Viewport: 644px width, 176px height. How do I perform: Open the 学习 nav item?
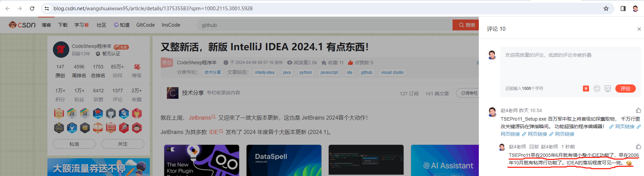(82, 25)
